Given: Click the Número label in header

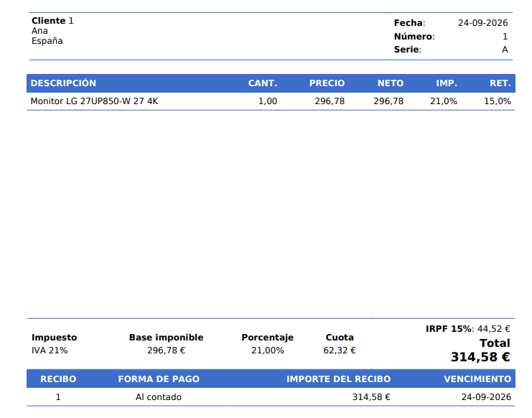Looking at the screenshot, I should [x=414, y=37].
